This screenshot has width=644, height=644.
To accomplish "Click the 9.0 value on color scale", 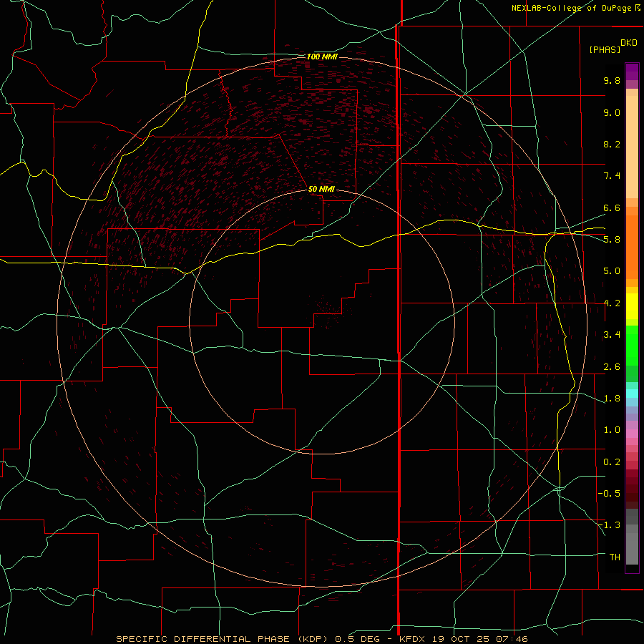I will (612, 112).
